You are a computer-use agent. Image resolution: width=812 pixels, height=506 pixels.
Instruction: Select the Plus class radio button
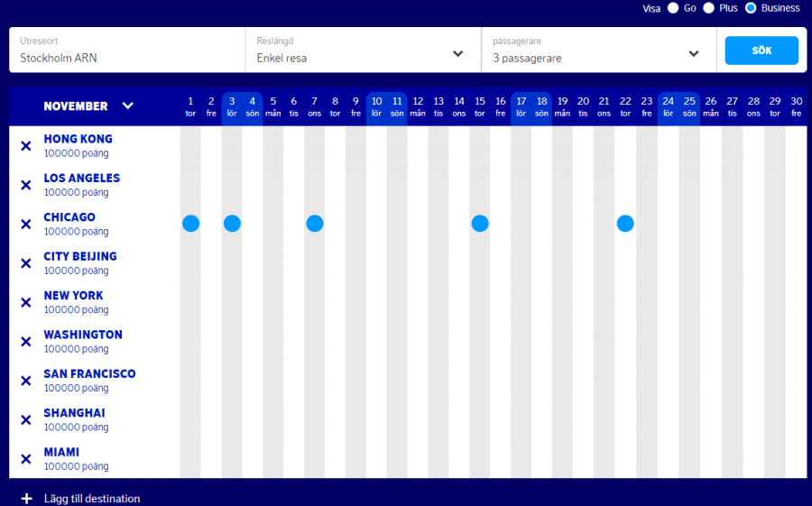click(708, 8)
